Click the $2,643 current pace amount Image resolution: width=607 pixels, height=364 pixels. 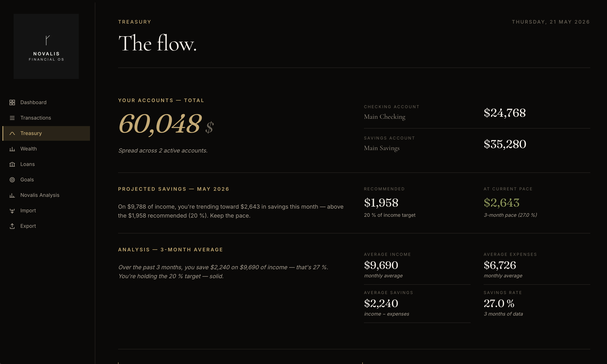click(501, 203)
